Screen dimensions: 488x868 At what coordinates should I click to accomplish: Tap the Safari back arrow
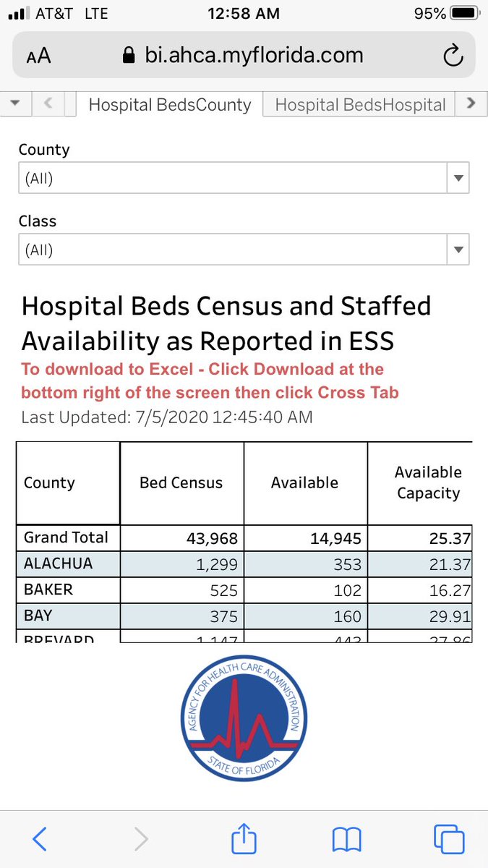pos(40,839)
